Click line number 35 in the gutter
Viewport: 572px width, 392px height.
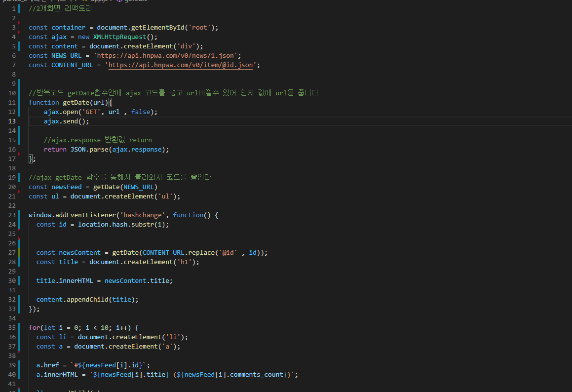pyautogui.click(x=12, y=328)
